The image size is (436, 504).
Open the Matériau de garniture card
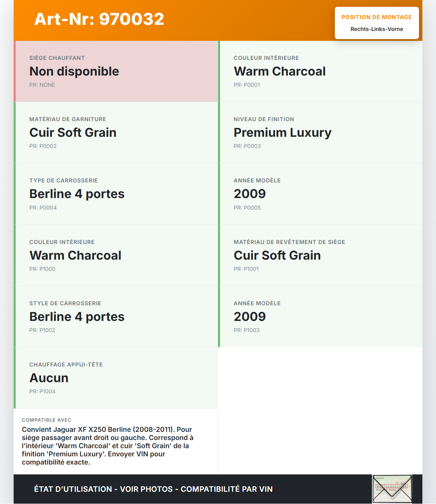click(x=116, y=133)
